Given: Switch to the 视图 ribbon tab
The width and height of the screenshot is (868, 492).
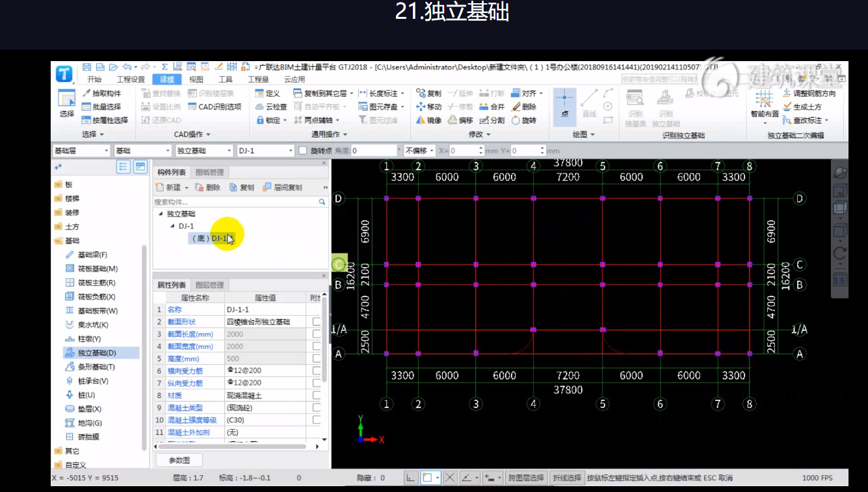Looking at the screenshot, I should point(196,79).
